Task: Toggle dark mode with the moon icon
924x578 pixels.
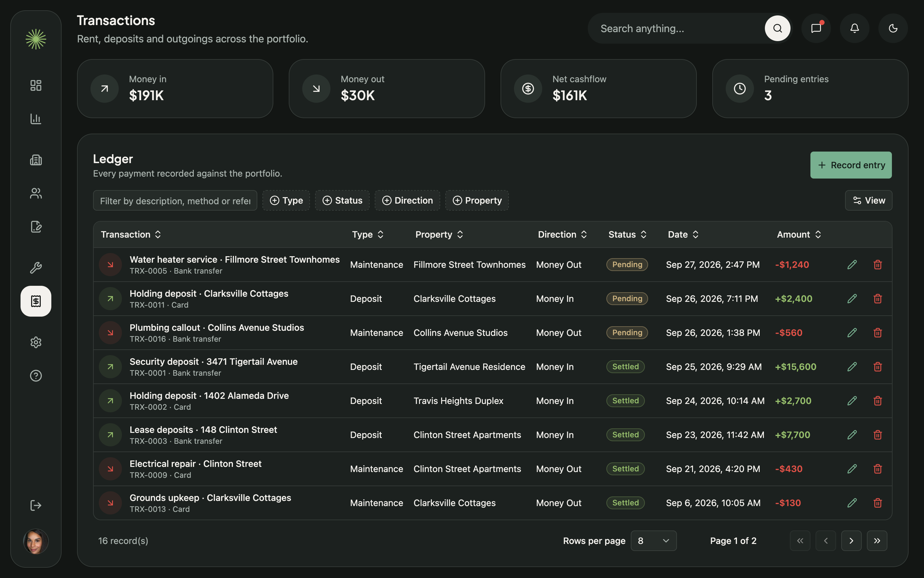Action: point(893,28)
